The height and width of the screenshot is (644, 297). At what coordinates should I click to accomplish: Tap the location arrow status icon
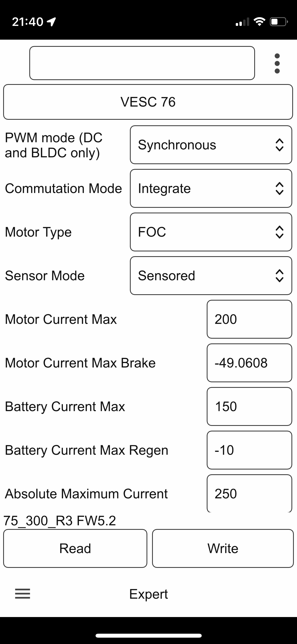click(51, 22)
